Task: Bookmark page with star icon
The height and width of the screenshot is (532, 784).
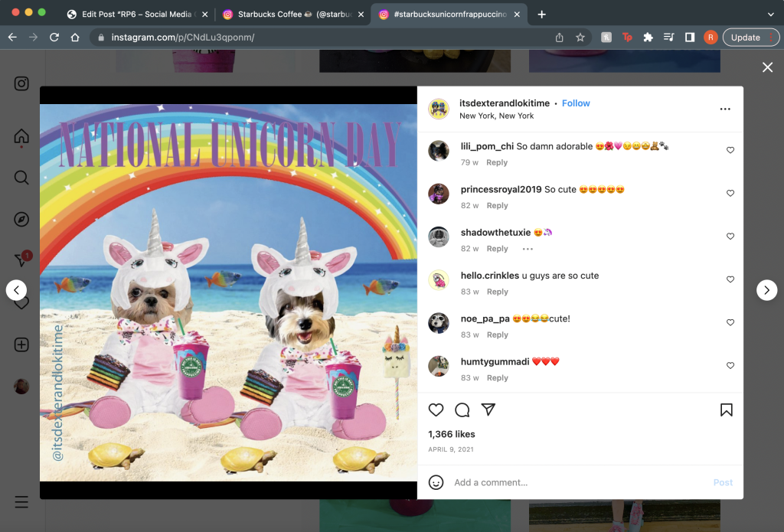Action: coord(580,38)
